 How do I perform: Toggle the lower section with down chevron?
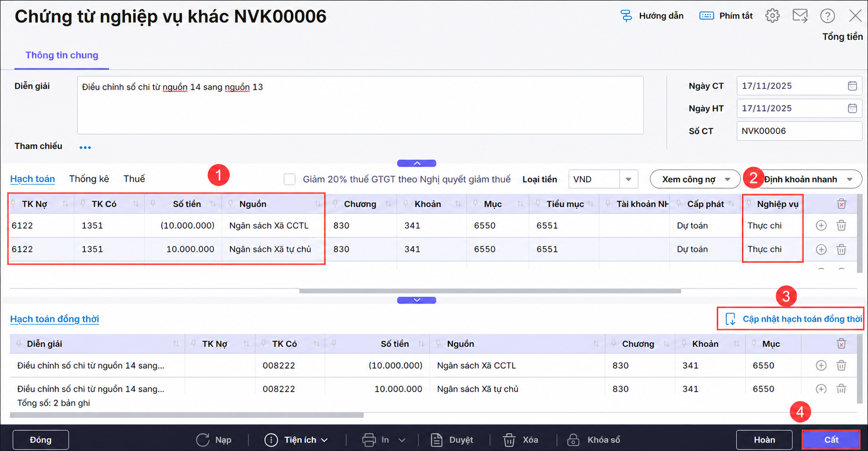click(417, 300)
